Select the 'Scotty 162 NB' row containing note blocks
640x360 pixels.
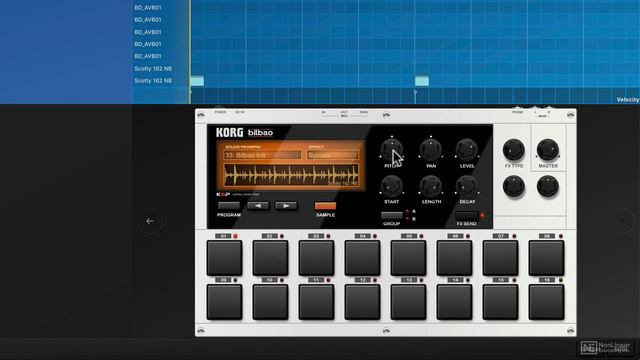click(x=153, y=81)
